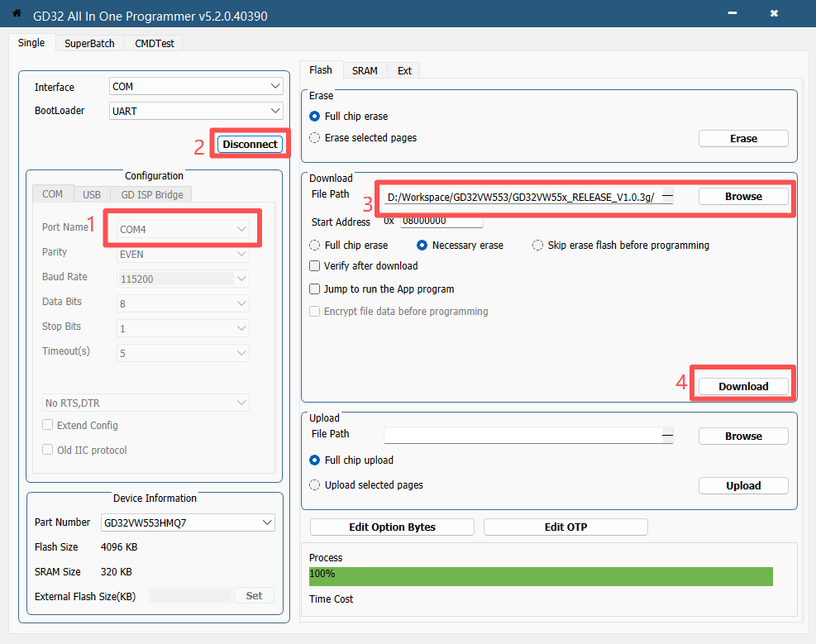The image size is (816, 644).
Task: Browse for the upload file path
Action: pos(743,436)
